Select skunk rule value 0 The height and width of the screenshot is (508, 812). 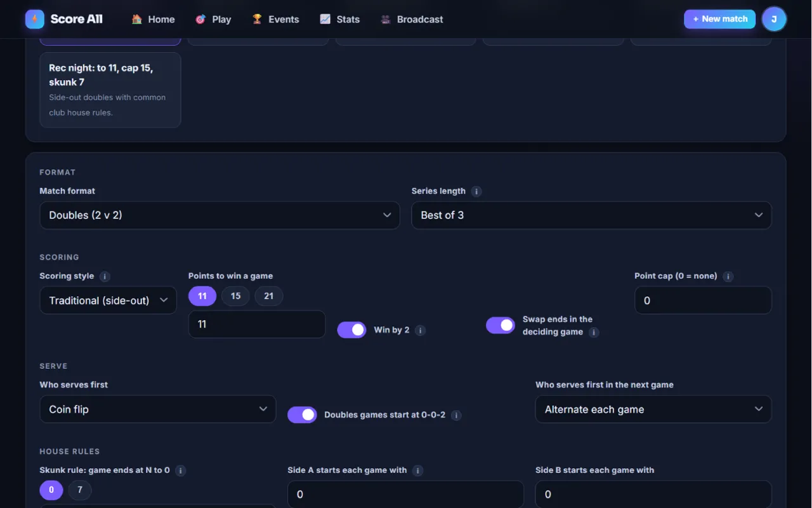pos(51,490)
